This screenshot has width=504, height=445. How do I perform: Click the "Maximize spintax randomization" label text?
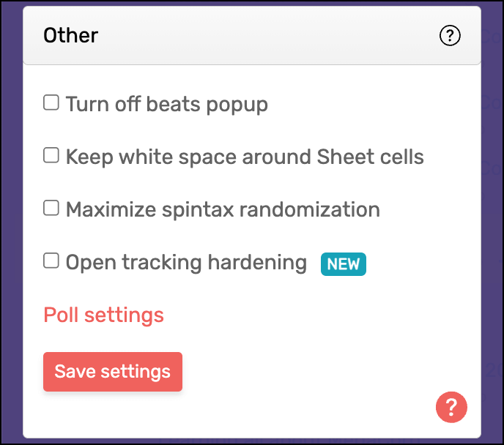coord(223,209)
